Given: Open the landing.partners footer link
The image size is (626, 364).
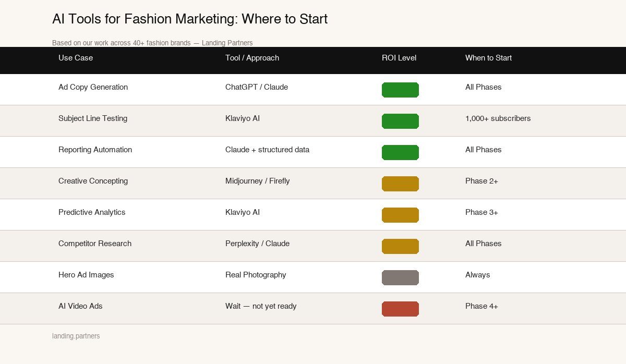Looking at the screenshot, I should pyautogui.click(x=76, y=336).
